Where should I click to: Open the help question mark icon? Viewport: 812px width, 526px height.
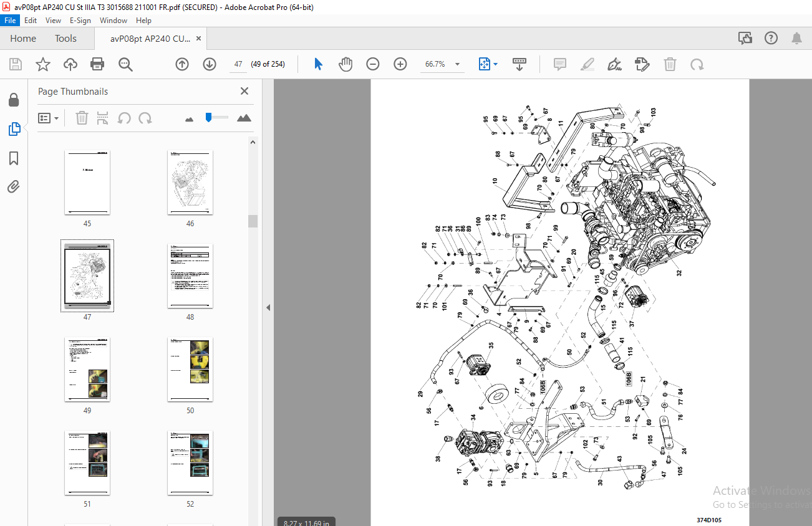pyautogui.click(x=771, y=39)
